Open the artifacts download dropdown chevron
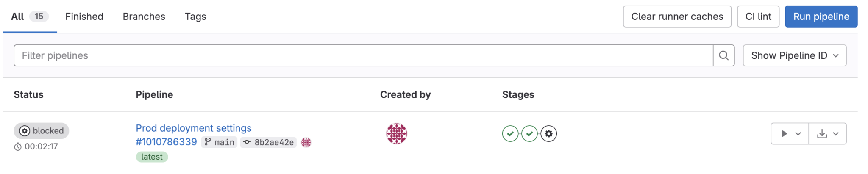The image size is (868, 174). click(x=836, y=134)
